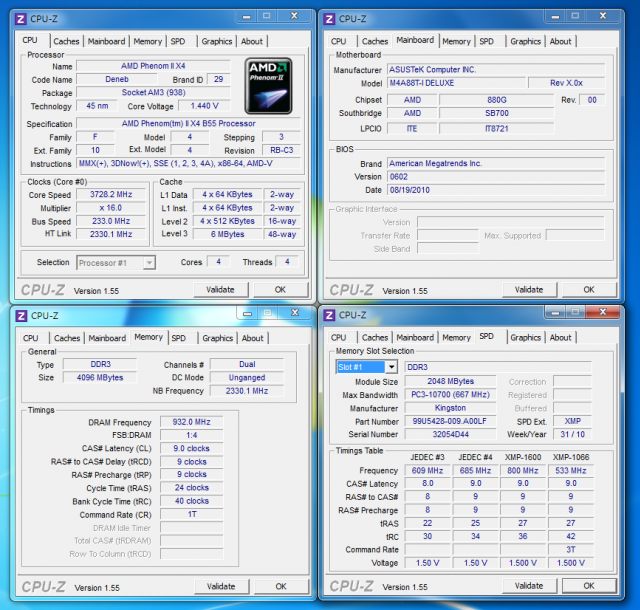
Task: Click the DRAM Frequency value 932.0 MHz
Action: (191, 422)
